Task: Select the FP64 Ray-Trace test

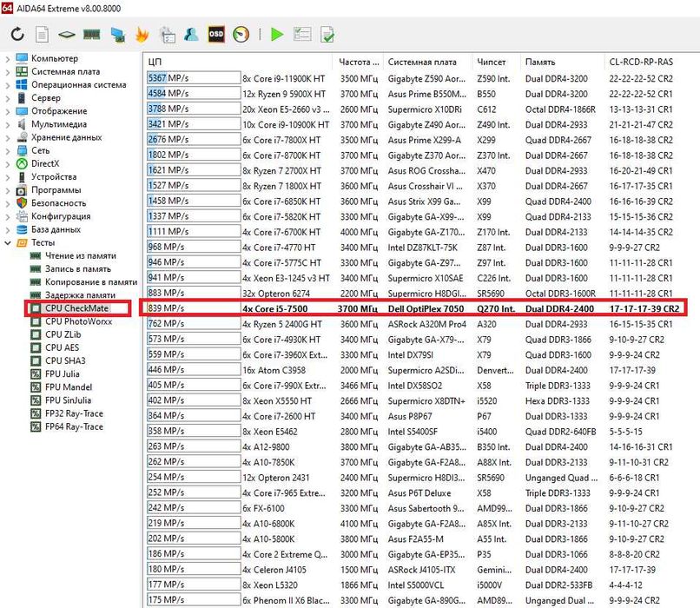Action: (74, 426)
